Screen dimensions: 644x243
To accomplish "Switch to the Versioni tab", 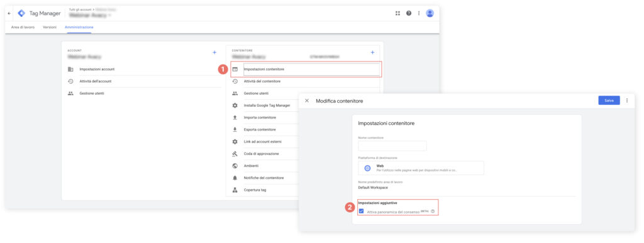I will coord(50,27).
